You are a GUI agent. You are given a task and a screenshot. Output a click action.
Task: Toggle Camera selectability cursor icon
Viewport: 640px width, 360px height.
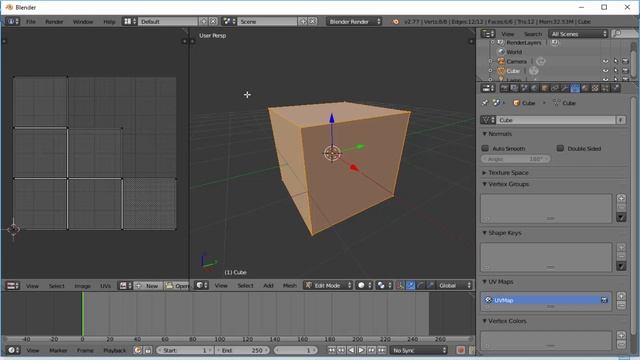616,61
